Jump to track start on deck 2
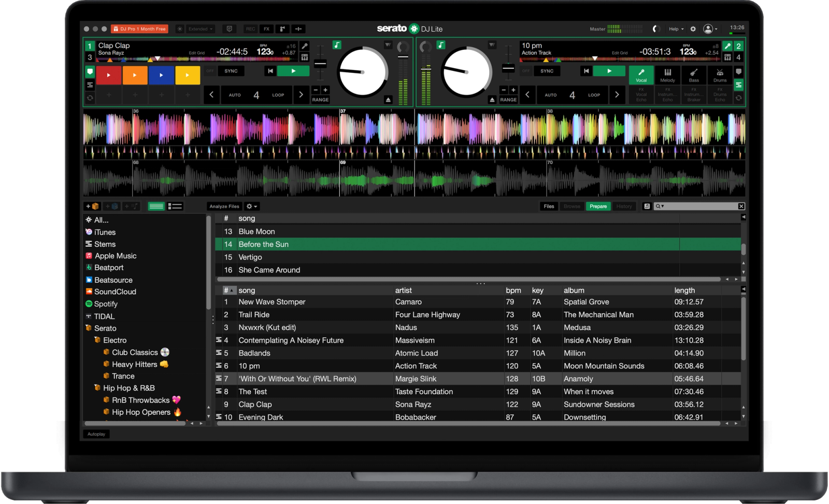Screen dimensions: 829x504 [x=586, y=71]
